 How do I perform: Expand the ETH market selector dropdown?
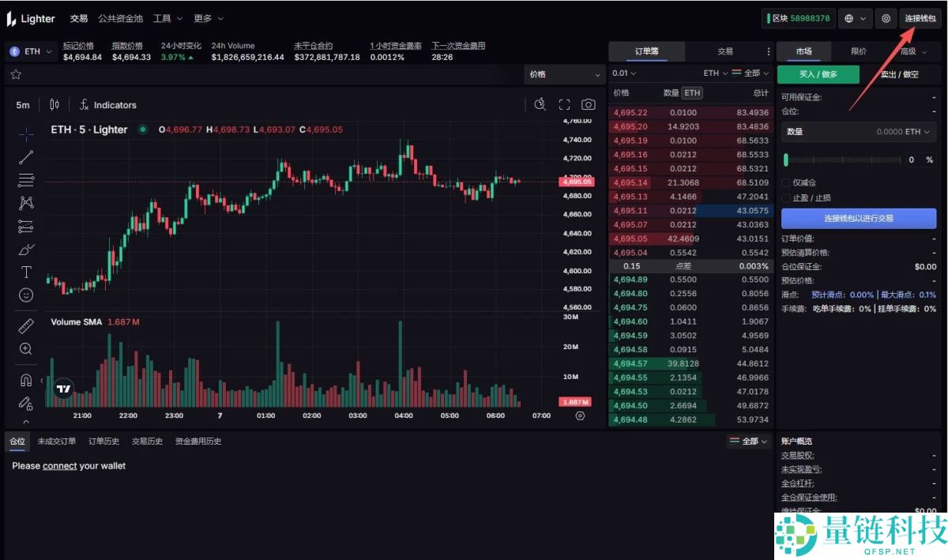click(x=30, y=50)
